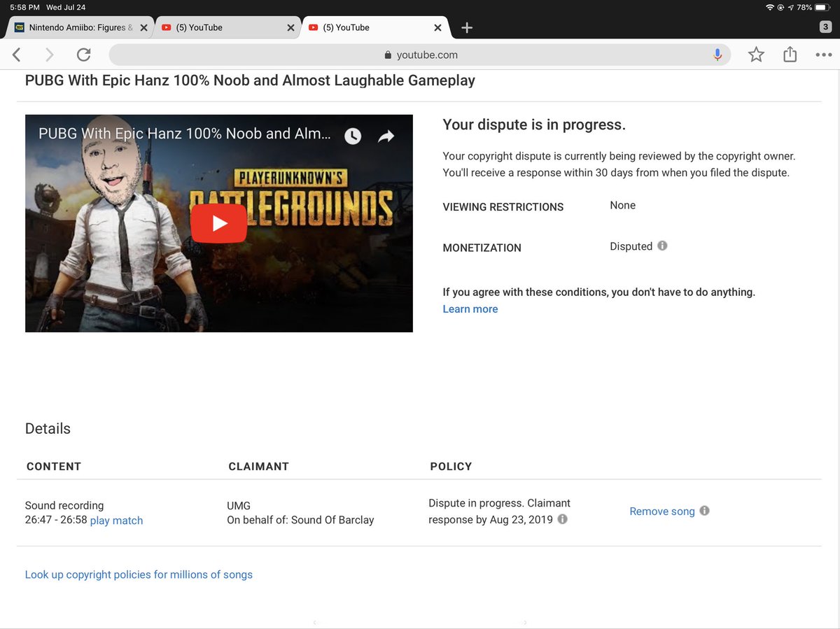Click the POLICY column header
This screenshot has height=629, width=840.
(x=451, y=467)
